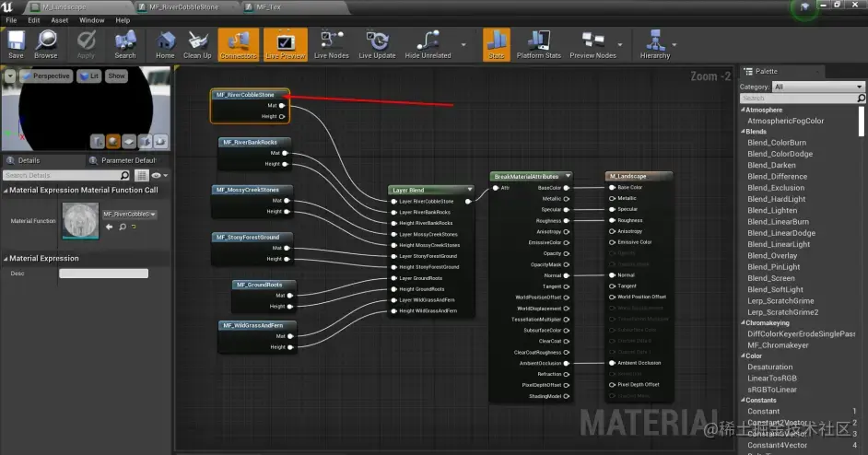This screenshot has width=868, height=455.
Task: Click the magnifier in Search Details
Action: pyautogui.click(x=124, y=176)
